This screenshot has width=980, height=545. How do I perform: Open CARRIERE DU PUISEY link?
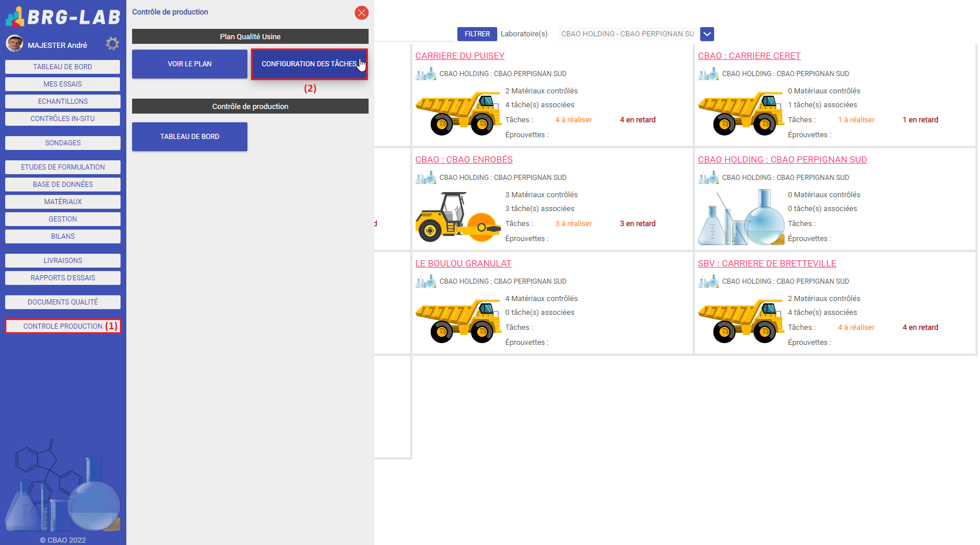point(460,56)
